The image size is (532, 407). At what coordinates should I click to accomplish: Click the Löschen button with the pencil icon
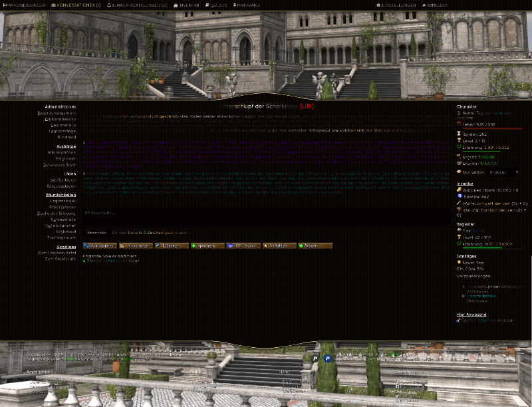tap(172, 245)
